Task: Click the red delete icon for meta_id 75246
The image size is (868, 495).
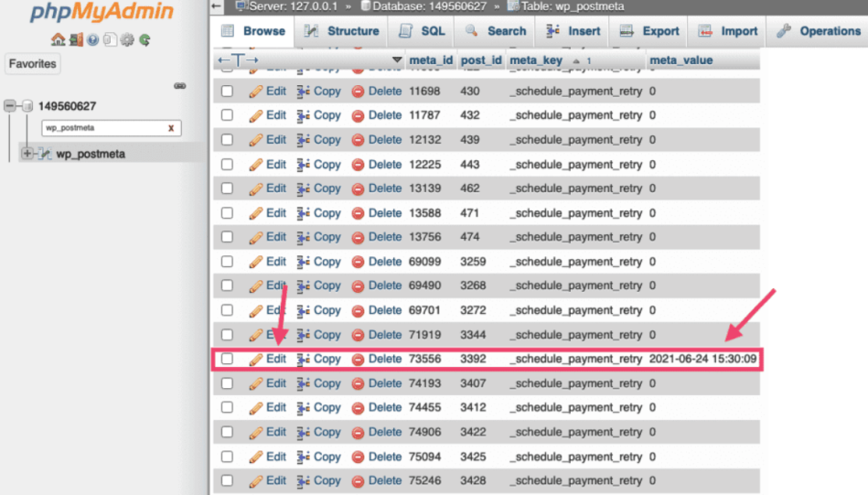Action: pyautogui.click(x=358, y=481)
